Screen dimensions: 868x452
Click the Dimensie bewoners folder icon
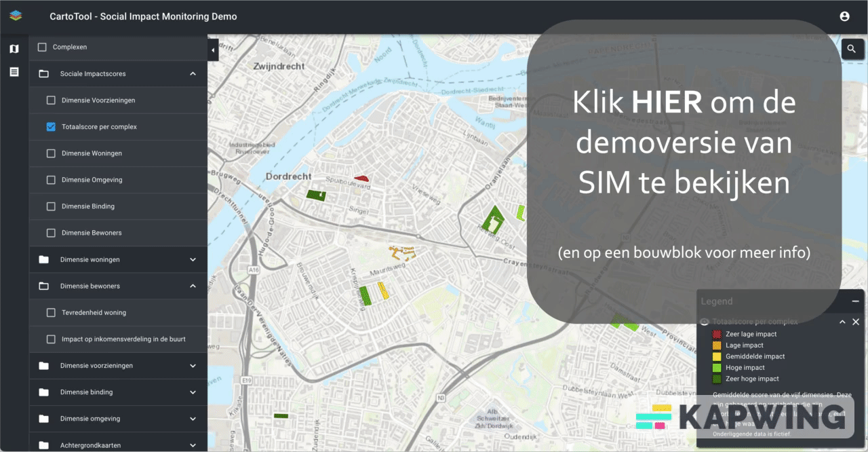click(44, 286)
